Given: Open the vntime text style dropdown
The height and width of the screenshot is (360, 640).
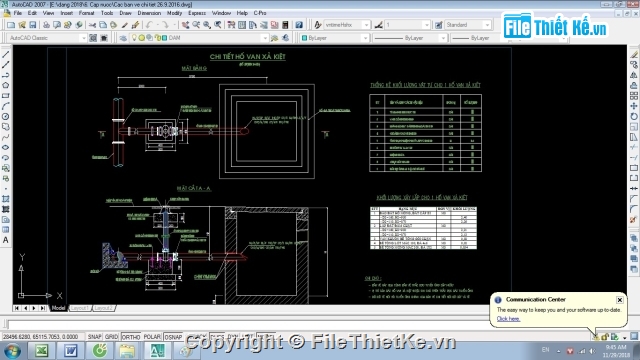Looking at the screenshot, I should click(366, 25).
